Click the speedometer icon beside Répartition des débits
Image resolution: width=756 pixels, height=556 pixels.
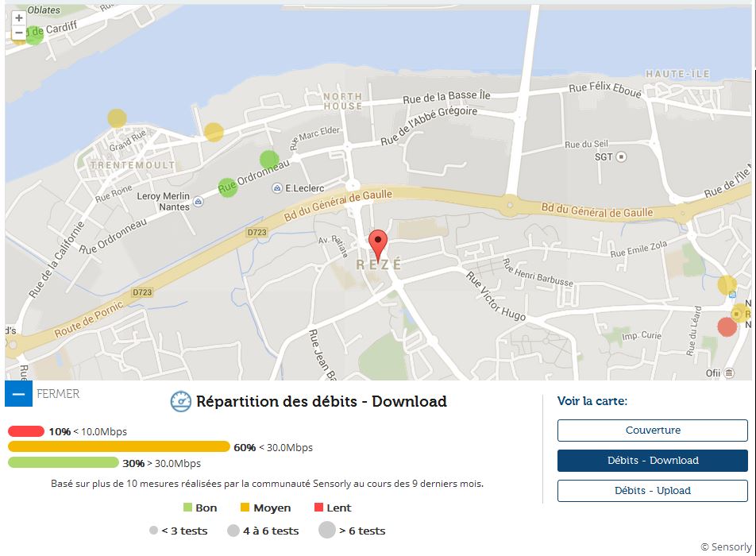click(x=181, y=402)
